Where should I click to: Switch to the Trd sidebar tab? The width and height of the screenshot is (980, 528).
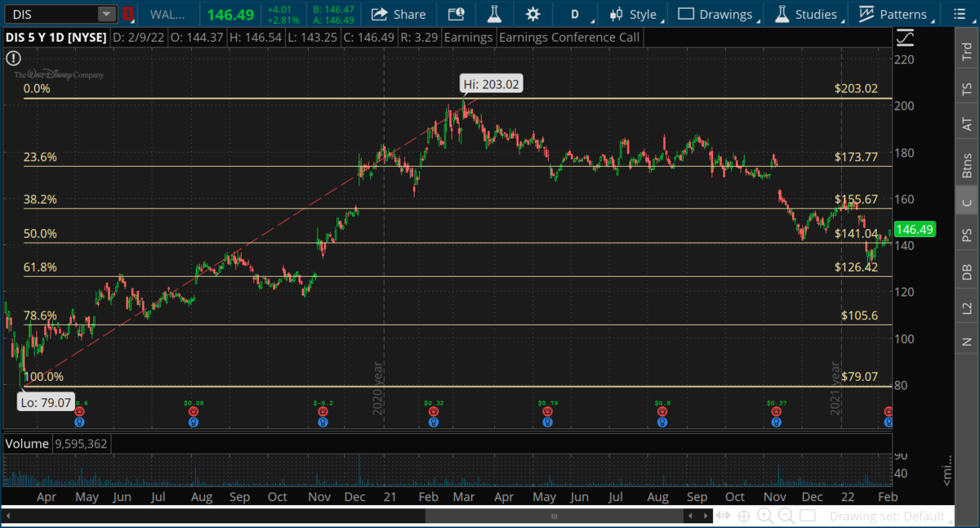click(x=967, y=51)
